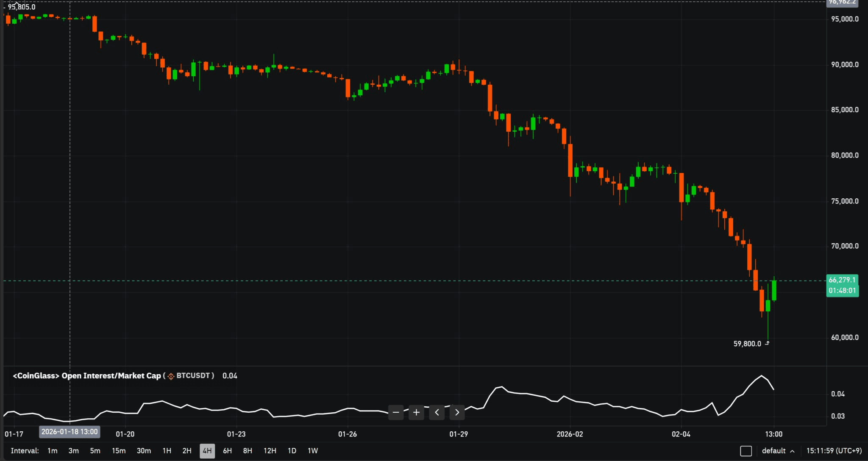Click the Binance BTCUSDT indicator icon
This screenshot has width=868, height=461.
(171, 376)
